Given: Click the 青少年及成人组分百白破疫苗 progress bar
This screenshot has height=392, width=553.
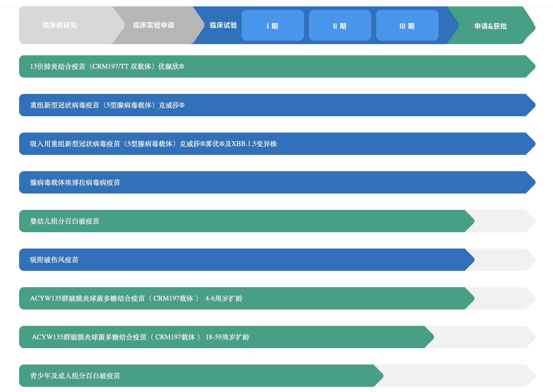Looking at the screenshot, I should click(201, 376).
